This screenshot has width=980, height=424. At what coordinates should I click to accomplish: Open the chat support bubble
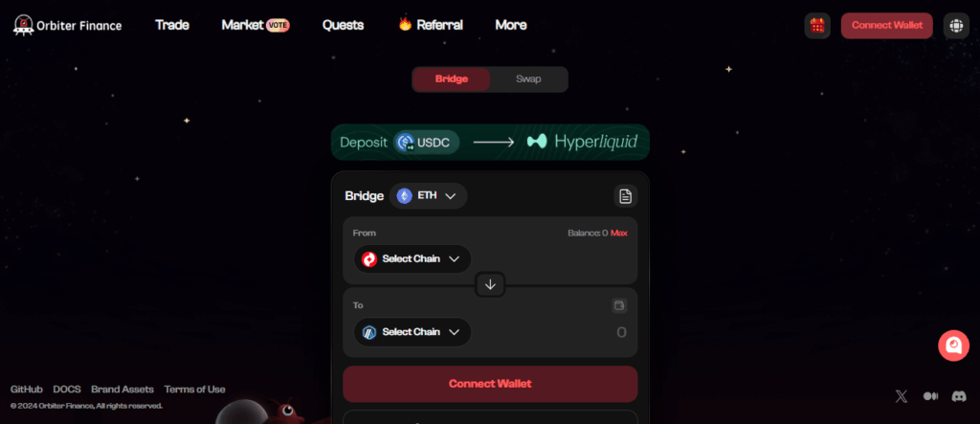[x=953, y=346]
